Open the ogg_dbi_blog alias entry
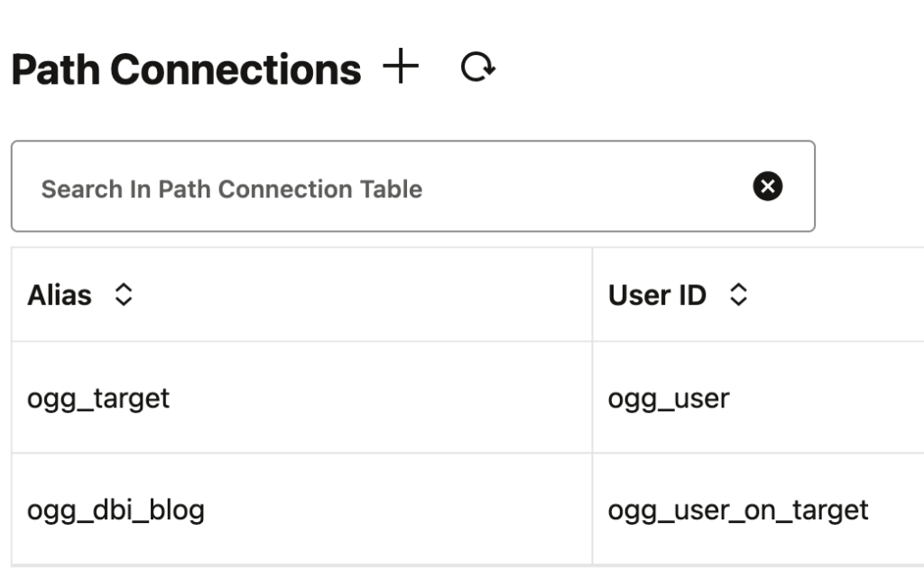Image resolution: width=924 pixels, height=578 pixels. [x=116, y=510]
